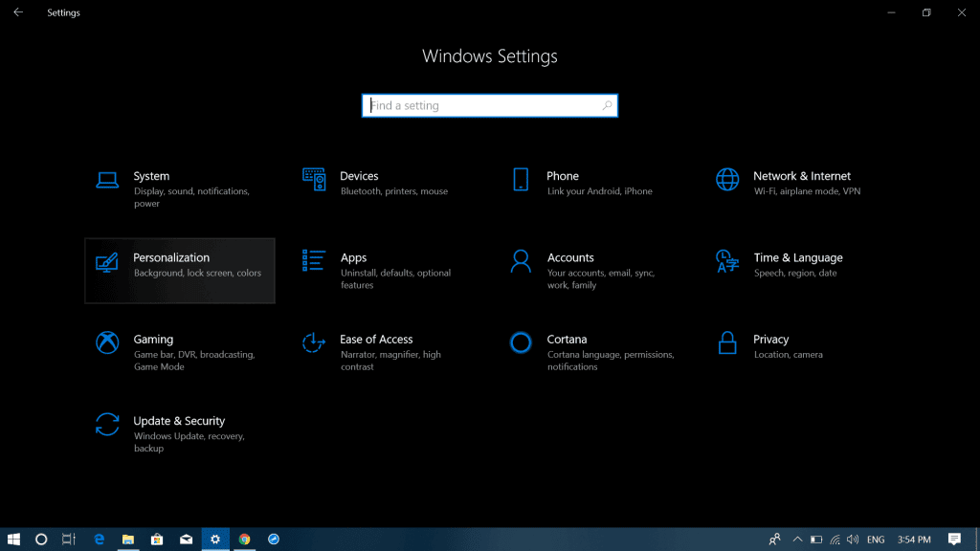Image resolution: width=980 pixels, height=551 pixels.
Task: Open the Mail app from the taskbar
Action: 187,540
